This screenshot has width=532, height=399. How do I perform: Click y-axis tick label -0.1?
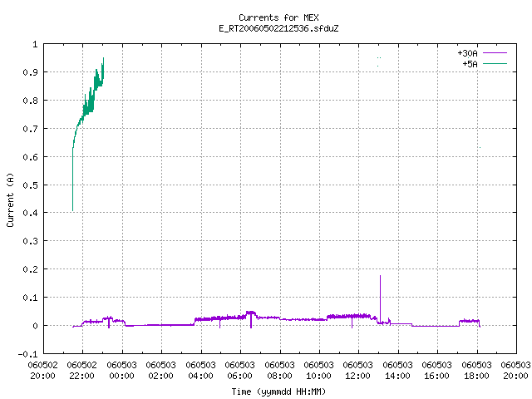point(27,354)
